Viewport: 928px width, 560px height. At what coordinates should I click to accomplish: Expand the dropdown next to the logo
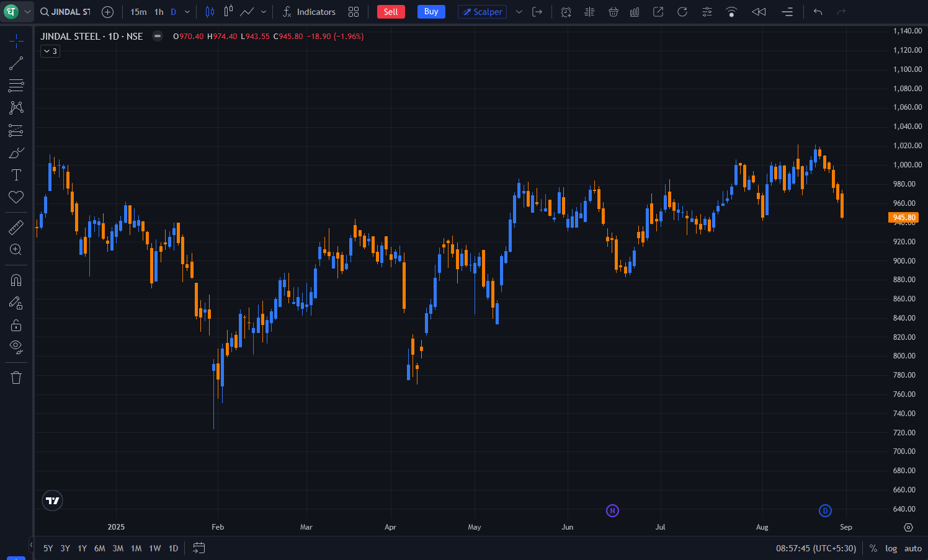tap(27, 12)
